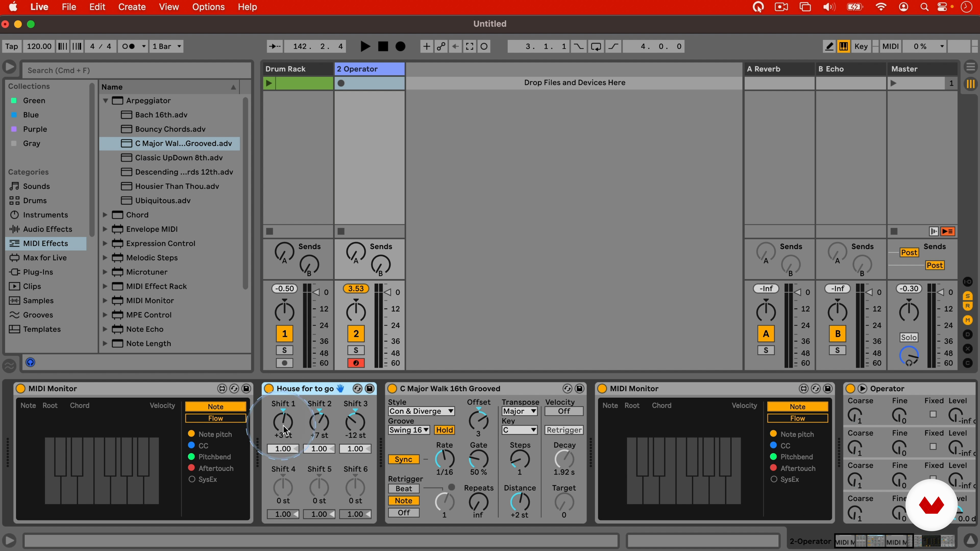The height and width of the screenshot is (551, 980).
Task: Click the Tap tempo button
Action: coord(11,46)
